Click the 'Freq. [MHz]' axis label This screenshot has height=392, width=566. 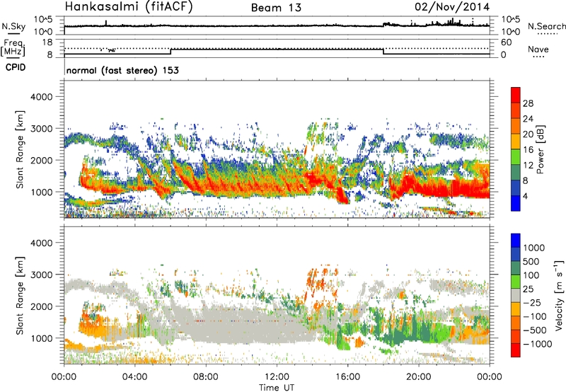13,47
